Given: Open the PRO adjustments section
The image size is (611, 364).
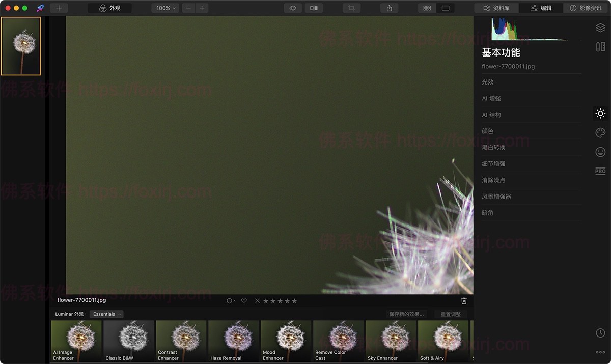Looking at the screenshot, I should point(600,171).
